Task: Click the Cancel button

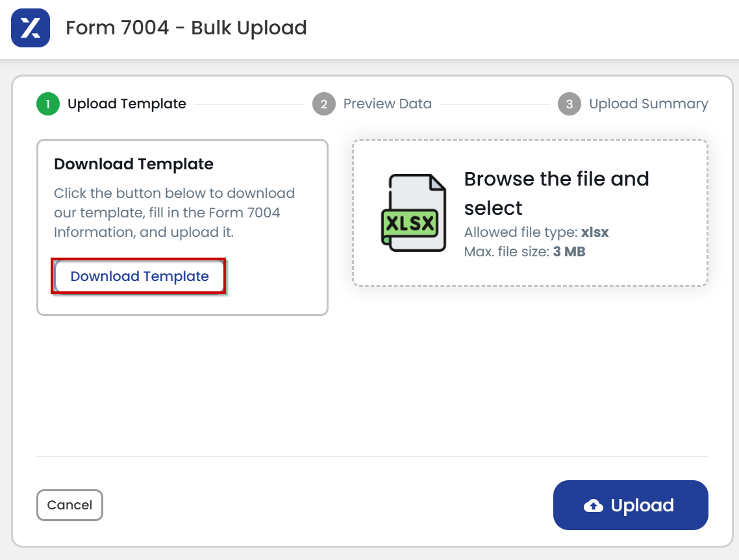Action: [x=69, y=505]
